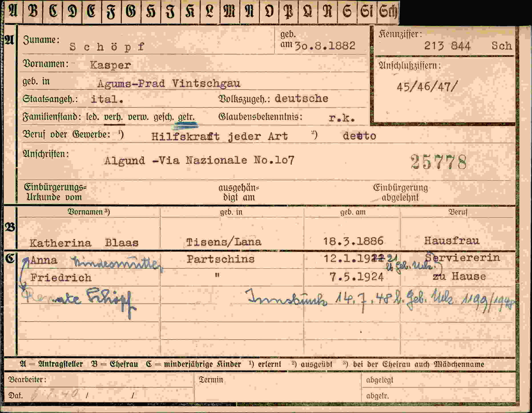Select the 'Sch' alphabet index tab
This screenshot has height=413, width=532.
(388, 12)
